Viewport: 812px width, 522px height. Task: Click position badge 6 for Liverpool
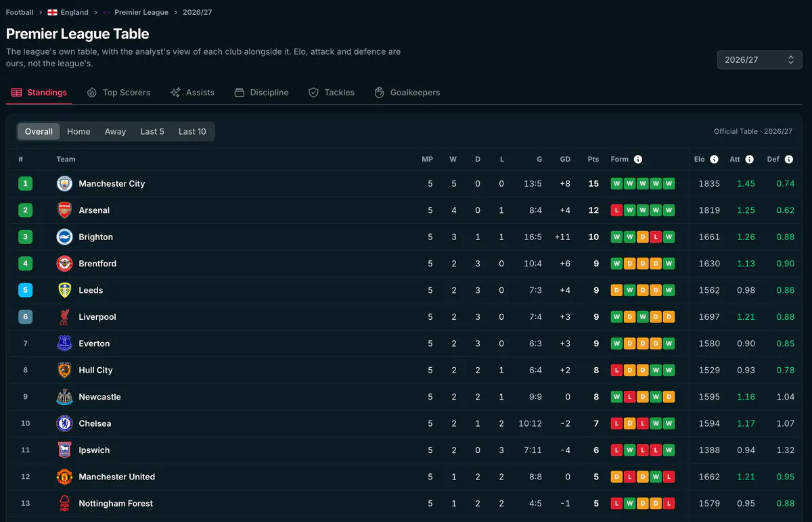(25, 317)
